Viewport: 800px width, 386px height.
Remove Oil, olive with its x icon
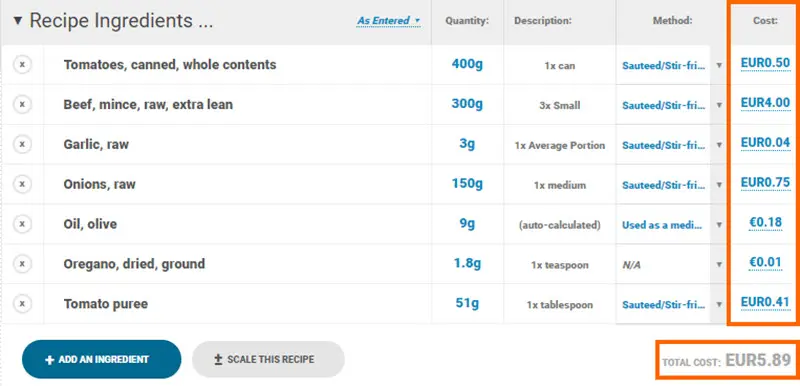tap(22, 224)
